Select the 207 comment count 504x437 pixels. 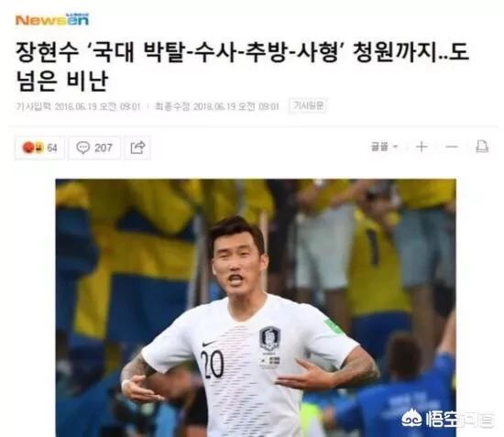[x=104, y=147]
